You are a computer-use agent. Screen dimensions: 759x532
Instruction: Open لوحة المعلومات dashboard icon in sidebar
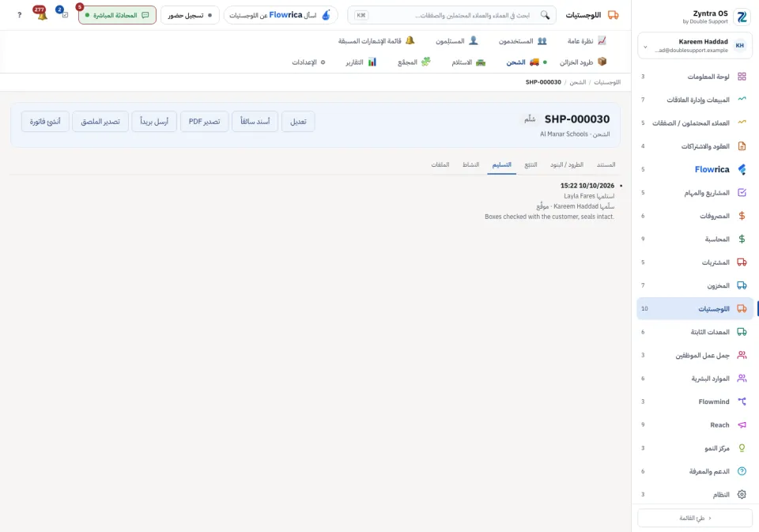pos(742,77)
